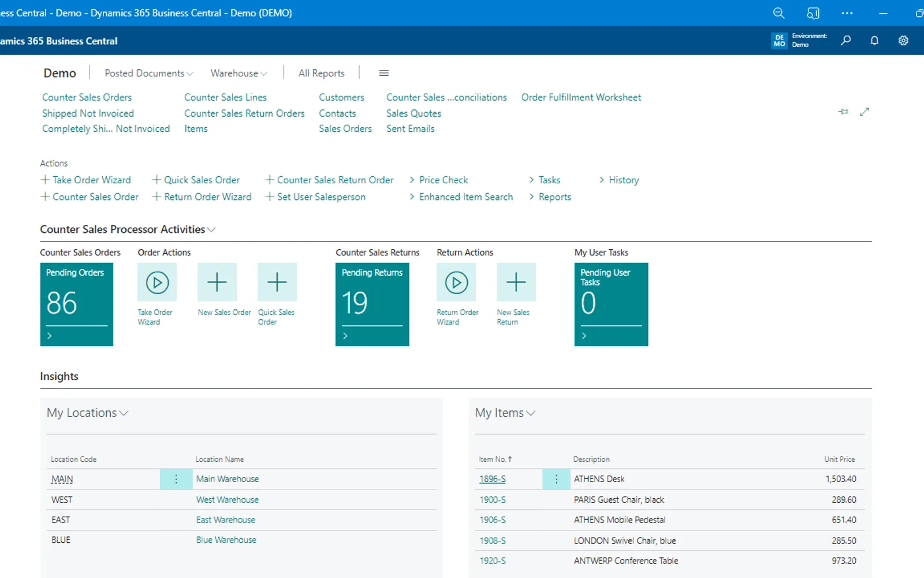Click the Quick Sales Order plus tile
This screenshot has width=924, height=578.
tap(277, 282)
